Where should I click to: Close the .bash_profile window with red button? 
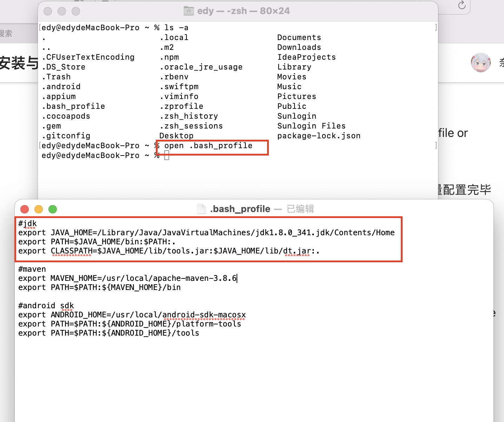coord(25,209)
